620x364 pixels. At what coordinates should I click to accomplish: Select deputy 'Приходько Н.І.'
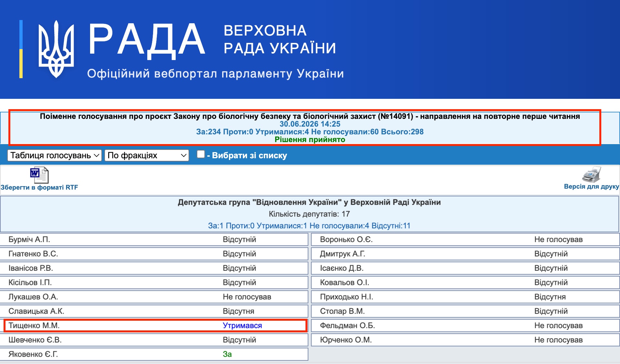(346, 296)
